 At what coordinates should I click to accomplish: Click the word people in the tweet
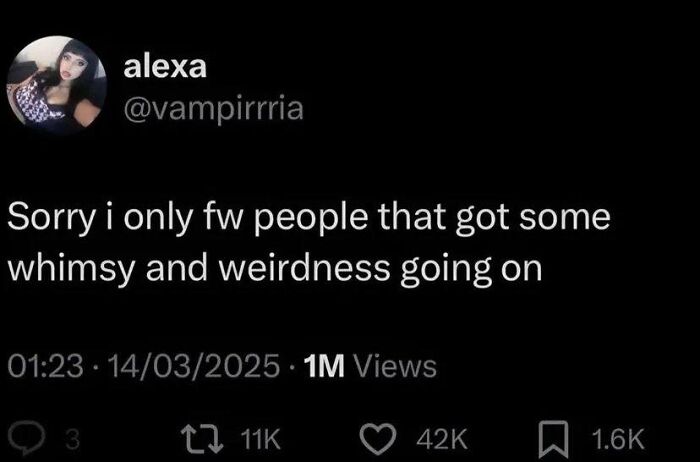(x=311, y=219)
